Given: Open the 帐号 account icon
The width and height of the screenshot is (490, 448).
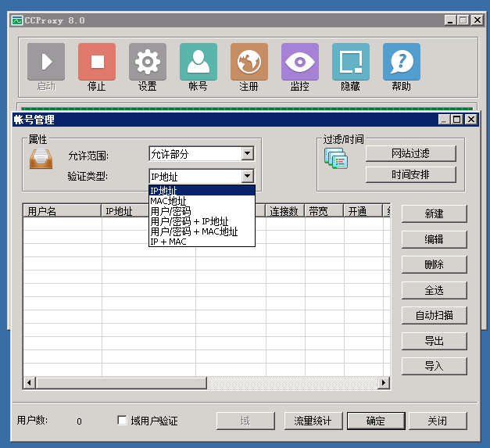Looking at the screenshot, I should pos(199,62).
